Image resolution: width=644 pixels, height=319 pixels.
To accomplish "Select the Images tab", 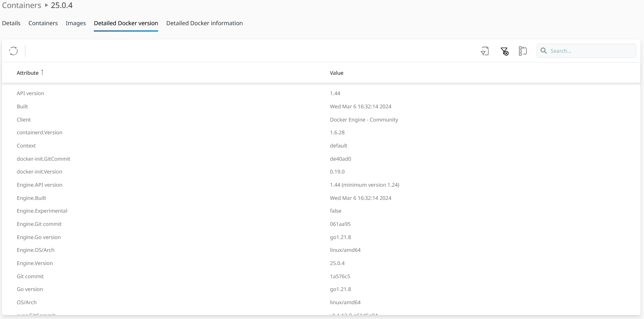I will click(x=76, y=23).
